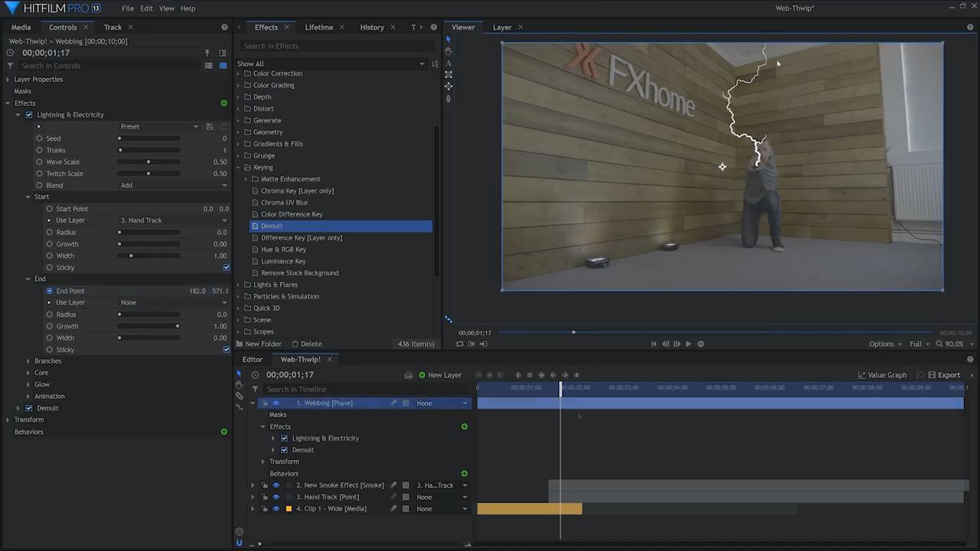Select timeline Hand tool
Image resolution: width=980 pixels, height=551 pixels.
pos(239,385)
